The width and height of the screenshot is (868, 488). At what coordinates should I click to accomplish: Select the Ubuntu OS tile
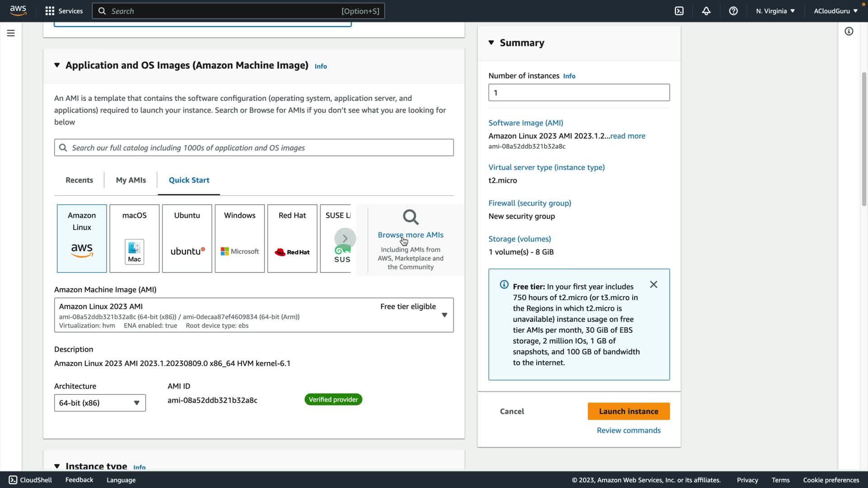click(187, 238)
